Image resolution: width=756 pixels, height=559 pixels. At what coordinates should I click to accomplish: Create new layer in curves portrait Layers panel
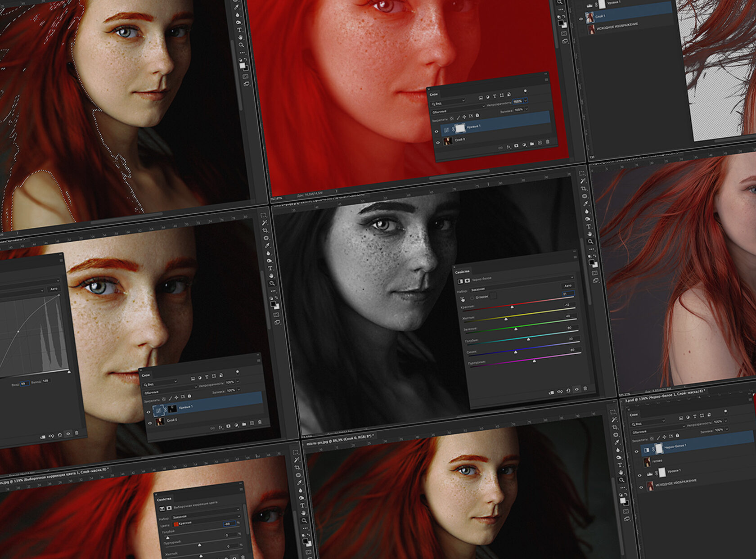(252, 423)
